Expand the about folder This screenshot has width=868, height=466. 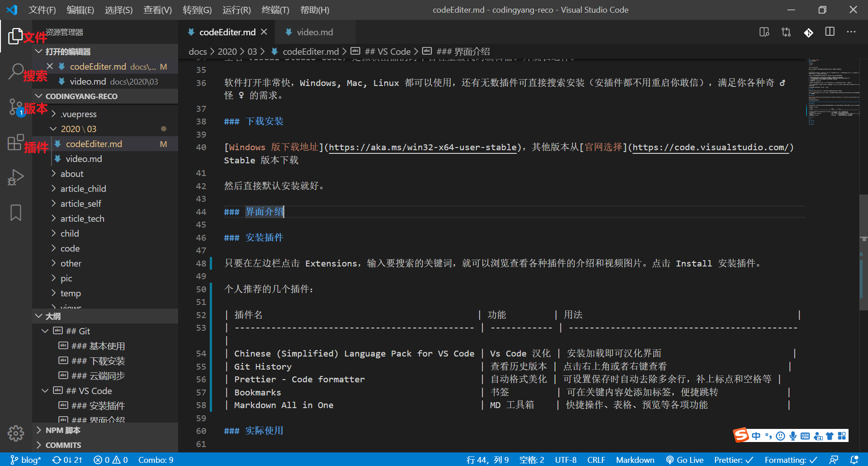pos(106,174)
